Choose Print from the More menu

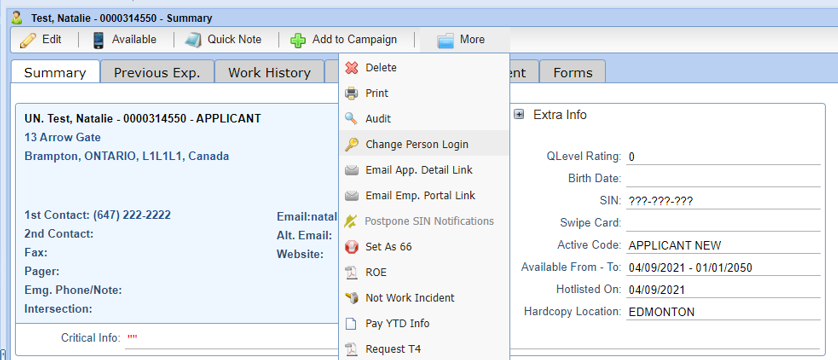424,93
